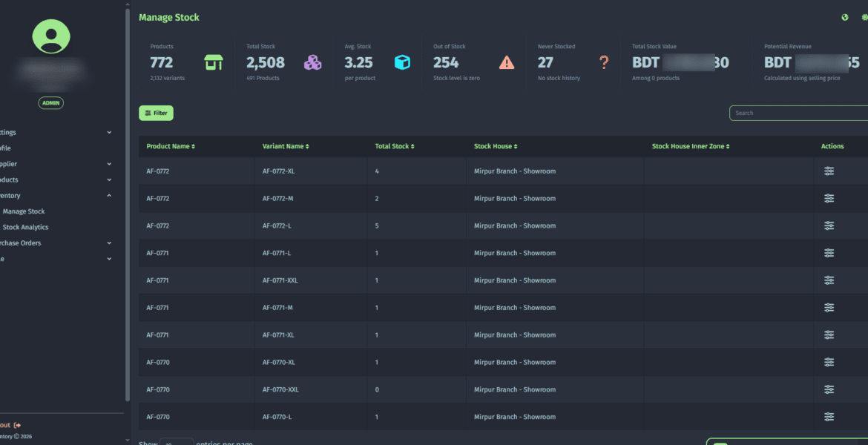Sort table by Total Stock column

point(395,147)
